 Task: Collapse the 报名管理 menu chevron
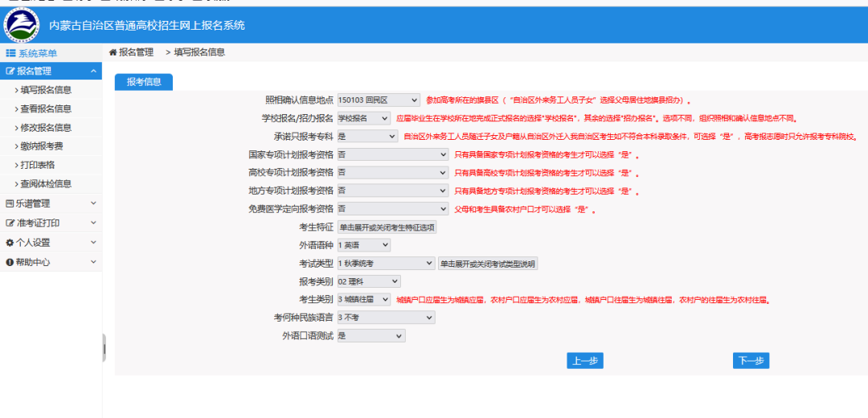93,72
